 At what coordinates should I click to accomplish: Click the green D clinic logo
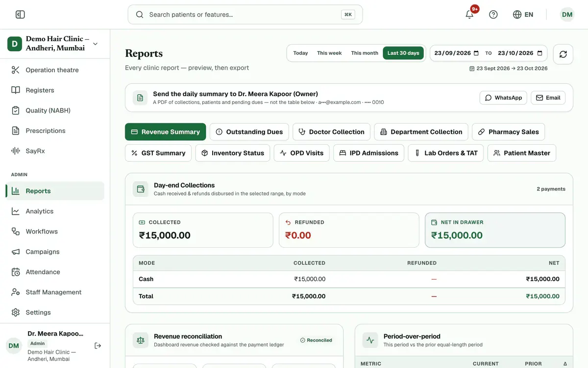click(15, 44)
